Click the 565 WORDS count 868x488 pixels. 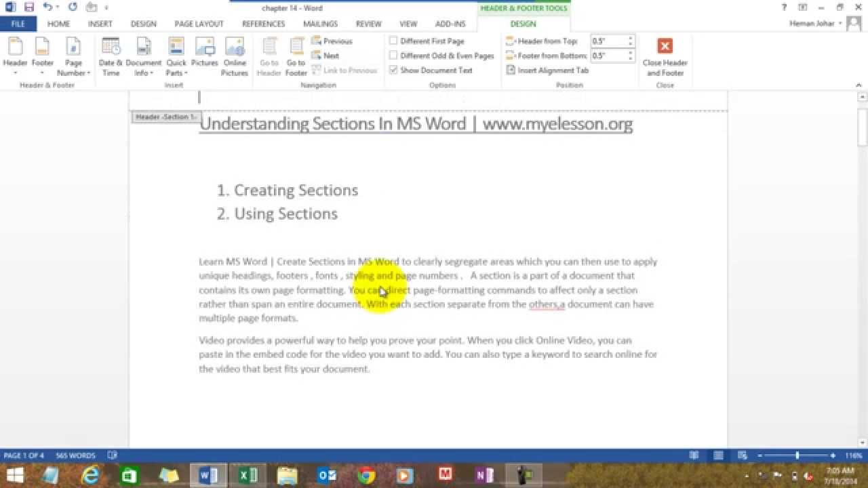75,455
